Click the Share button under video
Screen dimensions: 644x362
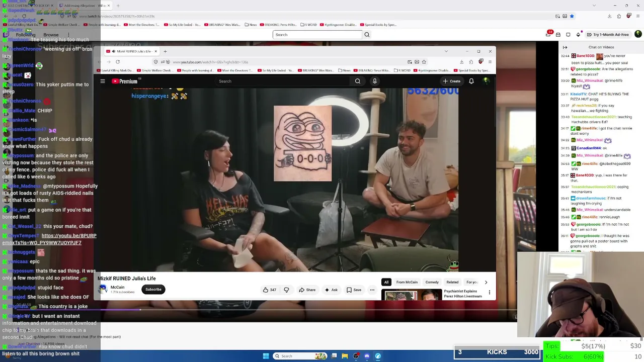coord(307,290)
